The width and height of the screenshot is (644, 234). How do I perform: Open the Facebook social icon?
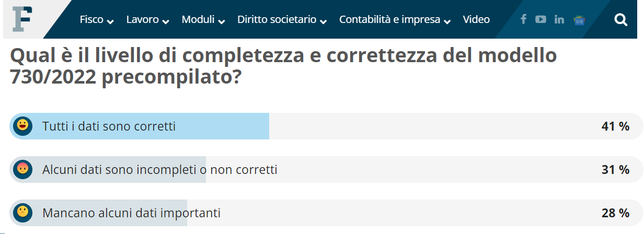(x=523, y=19)
